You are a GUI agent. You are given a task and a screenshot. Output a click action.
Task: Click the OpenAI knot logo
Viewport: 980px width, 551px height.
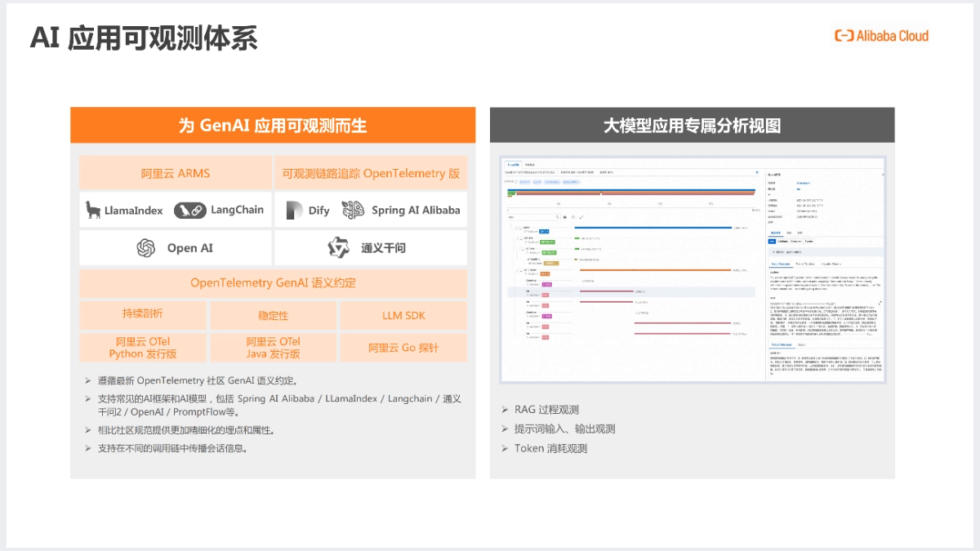tap(146, 248)
